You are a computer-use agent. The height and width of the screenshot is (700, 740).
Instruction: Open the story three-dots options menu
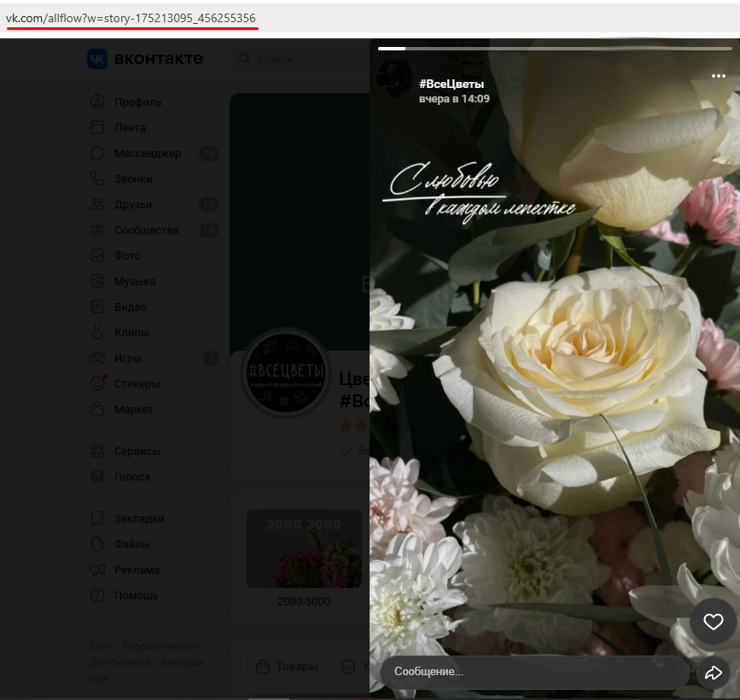pos(718,77)
